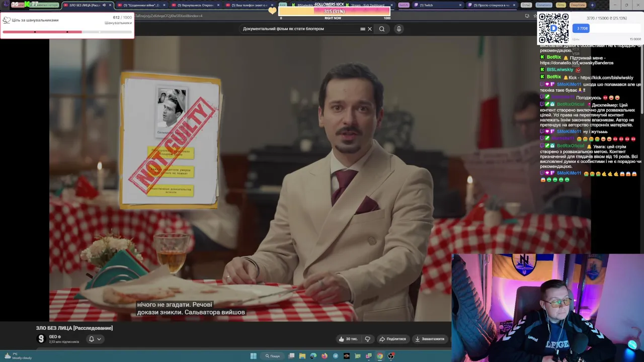Open the Donations bookmark tab

pos(544,5)
